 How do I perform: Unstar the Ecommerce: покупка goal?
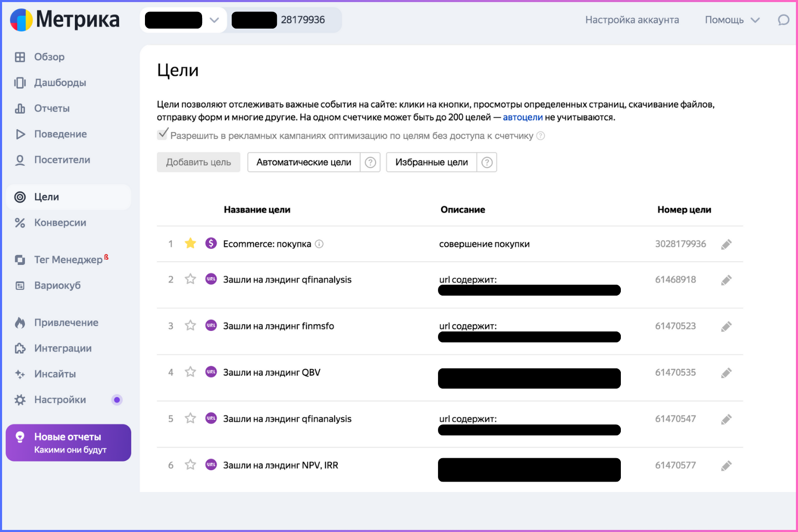191,243
